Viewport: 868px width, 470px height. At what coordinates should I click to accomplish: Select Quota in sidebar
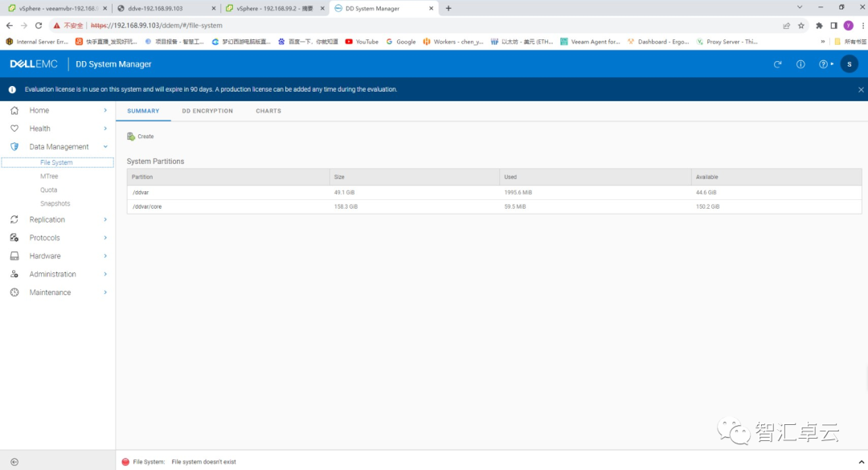point(49,190)
